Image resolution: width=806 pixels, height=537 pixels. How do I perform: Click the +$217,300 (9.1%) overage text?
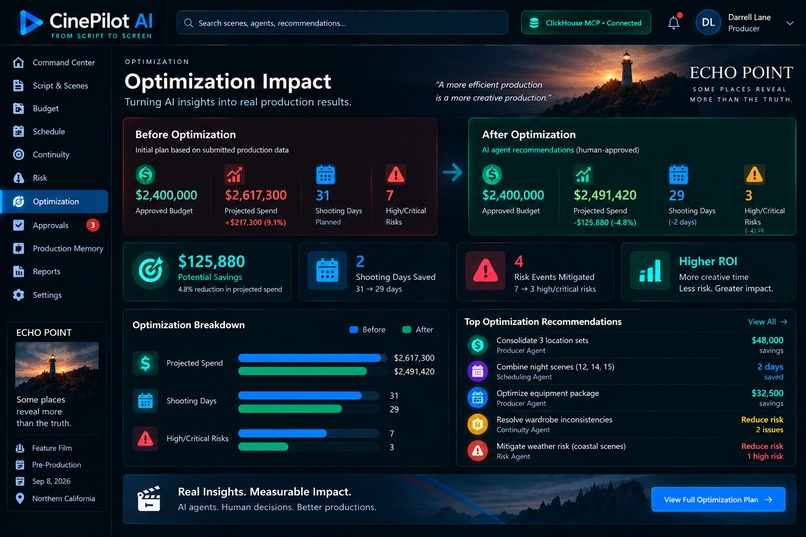tap(255, 223)
